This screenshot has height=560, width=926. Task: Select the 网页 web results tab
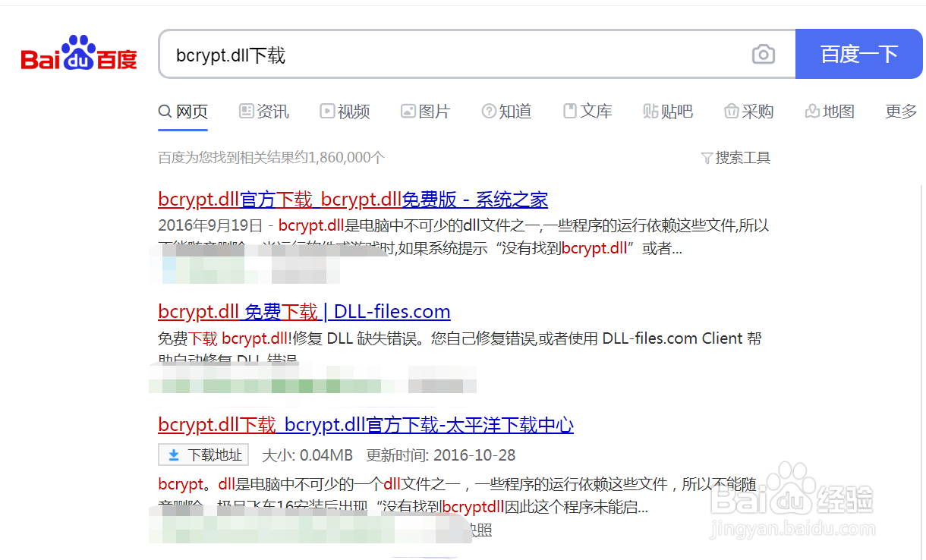tap(183, 111)
